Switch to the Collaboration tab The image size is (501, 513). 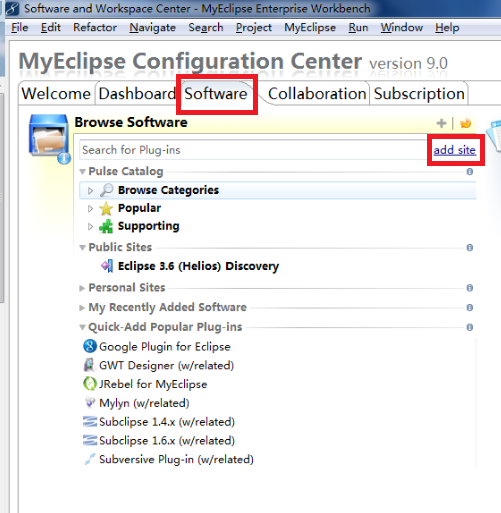tap(317, 93)
